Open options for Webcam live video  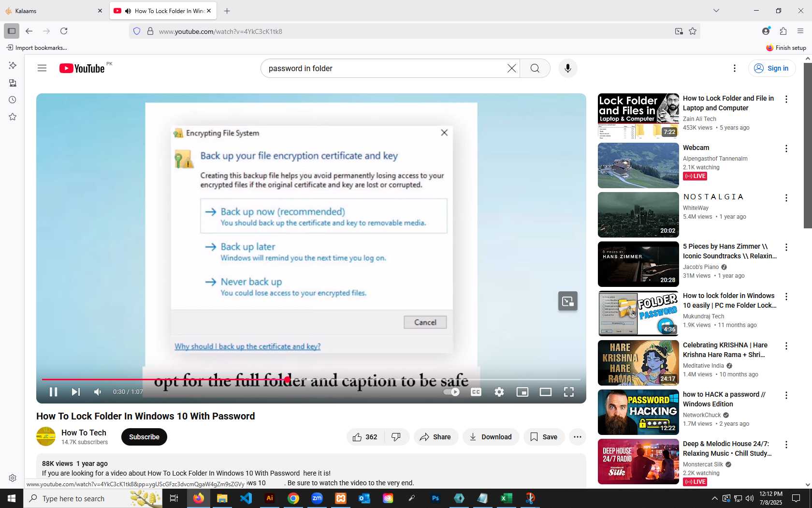click(x=786, y=149)
